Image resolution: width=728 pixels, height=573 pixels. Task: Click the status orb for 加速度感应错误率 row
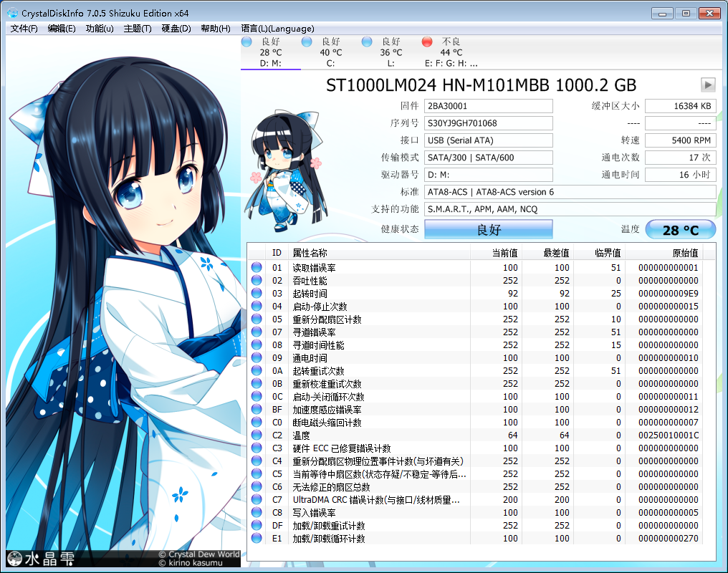(257, 409)
